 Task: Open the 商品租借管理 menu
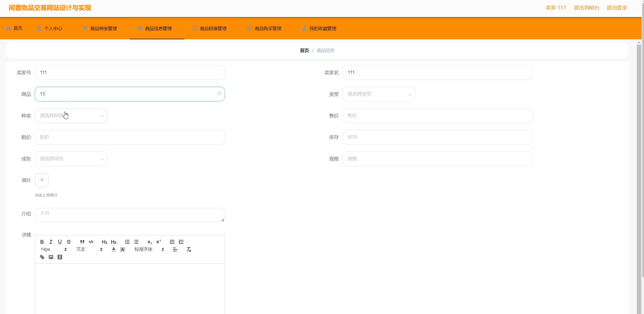pos(213,28)
